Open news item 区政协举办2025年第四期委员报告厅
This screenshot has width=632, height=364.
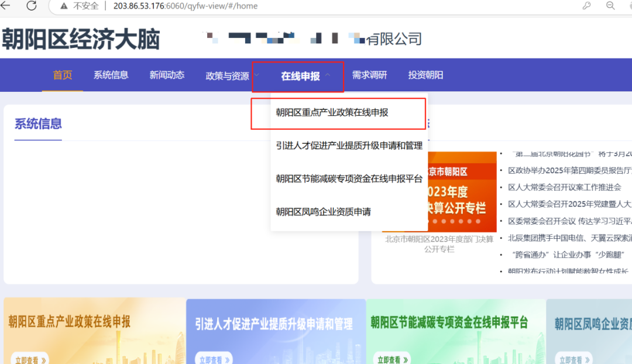[x=570, y=170]
